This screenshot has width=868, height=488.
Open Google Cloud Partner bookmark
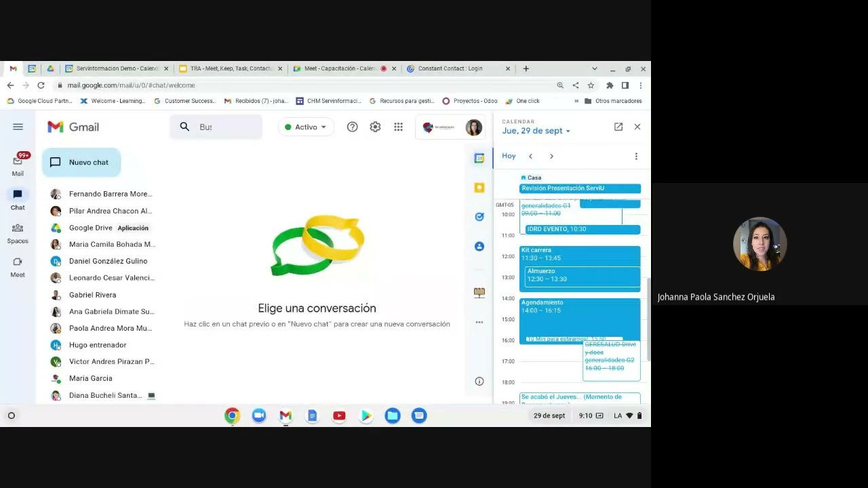(x=39, y=101)
